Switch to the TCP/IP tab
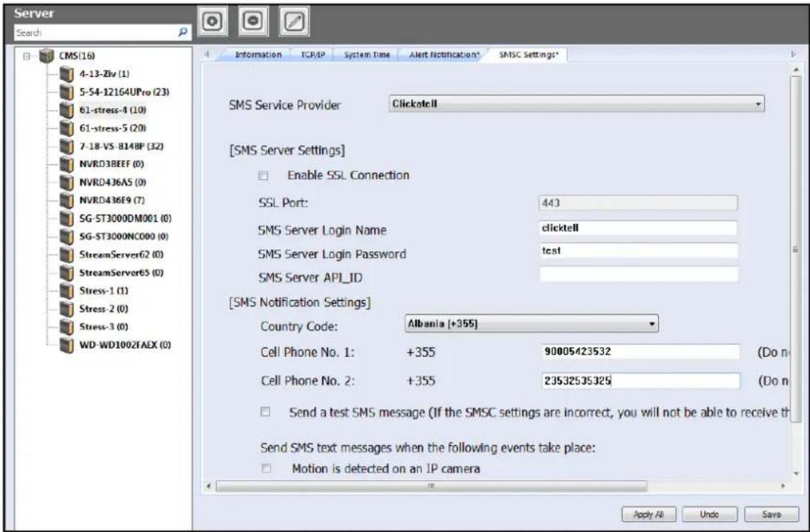The width and height of the screenshot is (810, 532). coord(313,54)
